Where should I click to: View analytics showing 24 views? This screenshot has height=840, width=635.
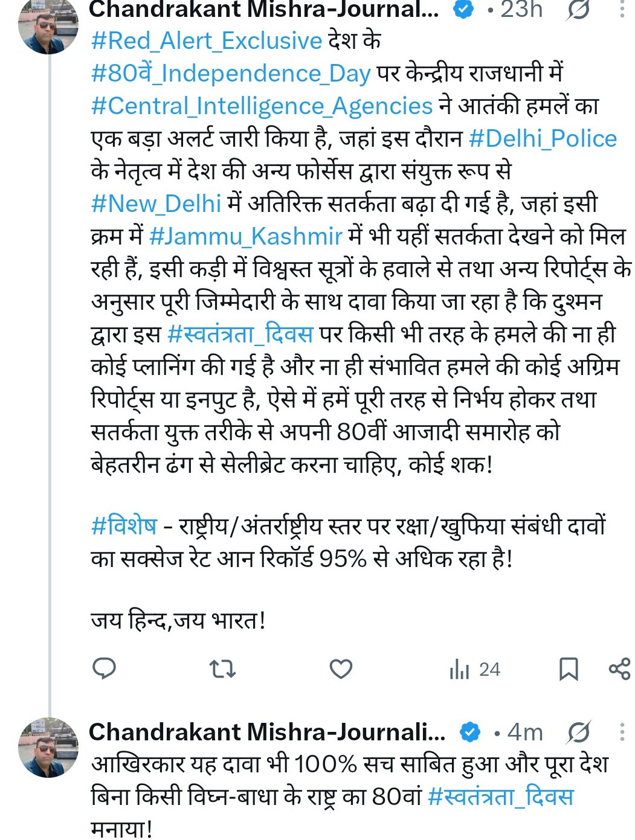tap(475, 670)
